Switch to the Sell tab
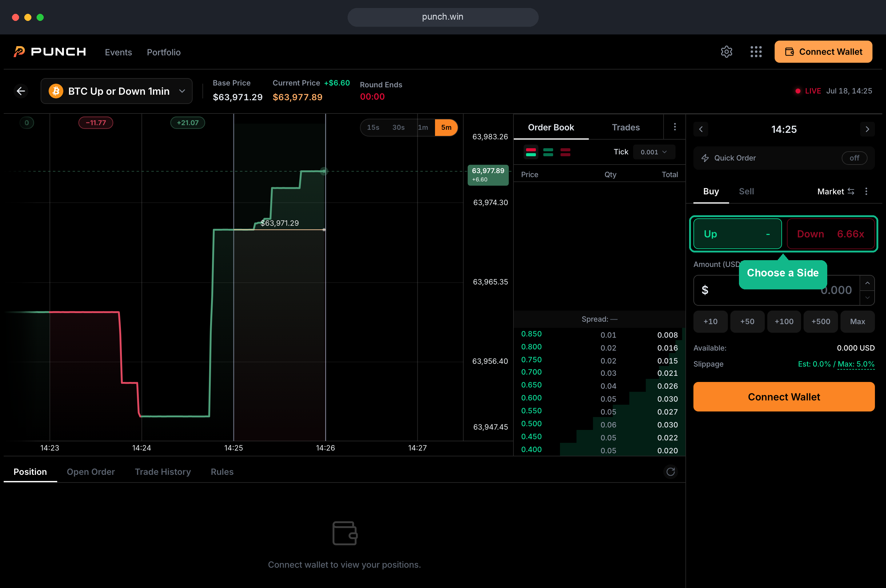Viewport: 886px width, 588px height. click(746, 191)
